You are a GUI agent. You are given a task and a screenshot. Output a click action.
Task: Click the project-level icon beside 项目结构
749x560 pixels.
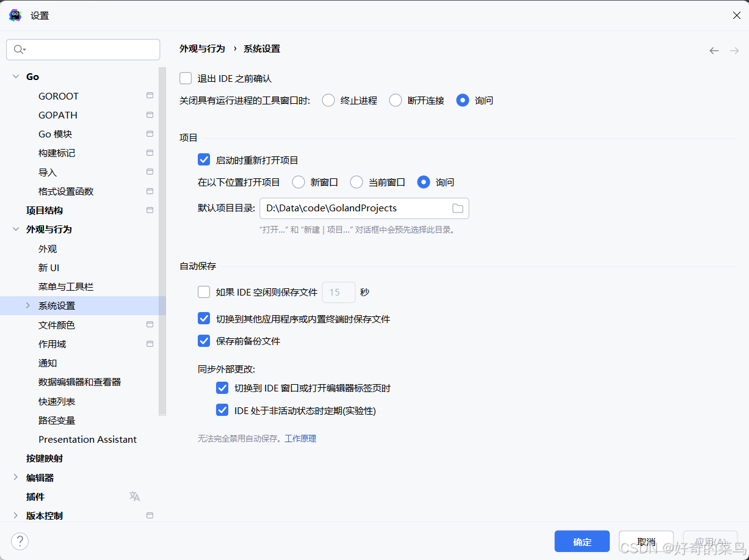tap(150, 210)
